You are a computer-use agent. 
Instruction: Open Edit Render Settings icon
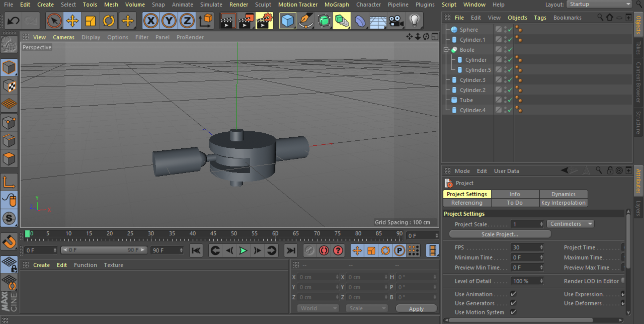pyautogui.click(x=264, y=21)
